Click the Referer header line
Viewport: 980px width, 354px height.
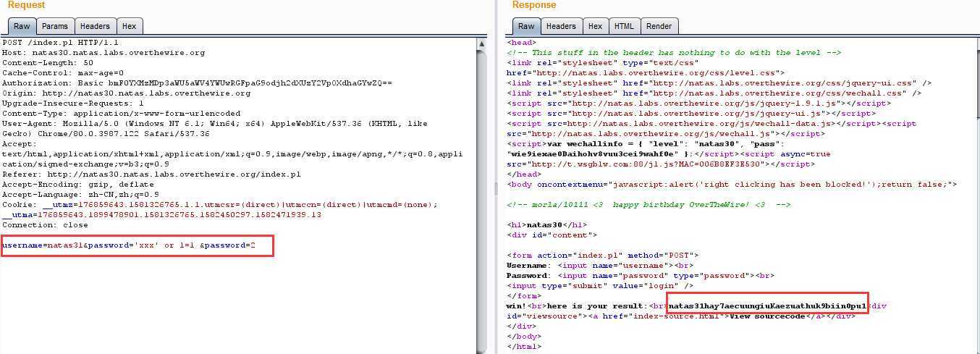pyautogui.click(x=151, y=174)
